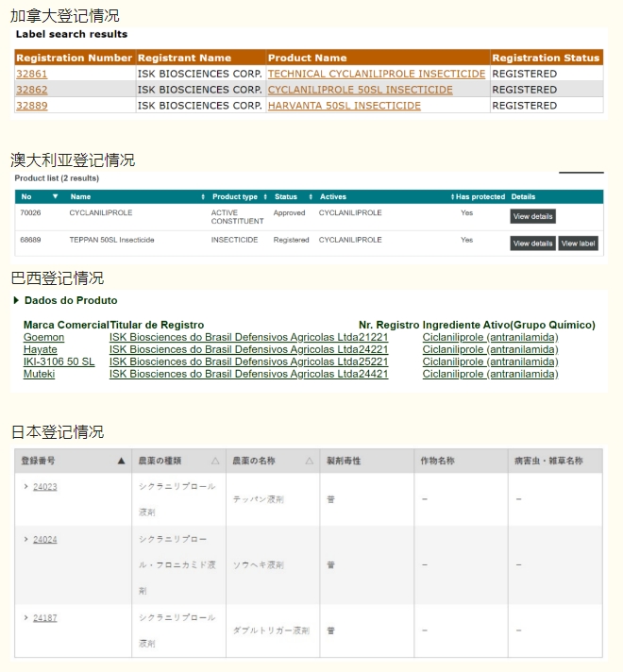623x672 pixels.
Task: Expand Japanese row 24023 chevron
Action: tap(25, 486)
